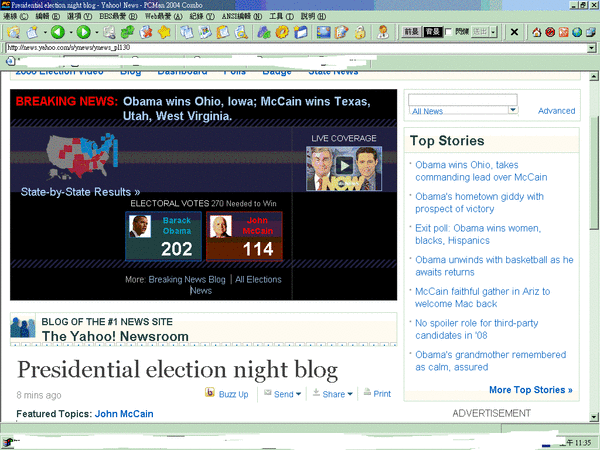The height and width of the screenshot is (450, 600).
Task: Click the page with red X icon
Action: pyautogui.click(x=146, y=32)
